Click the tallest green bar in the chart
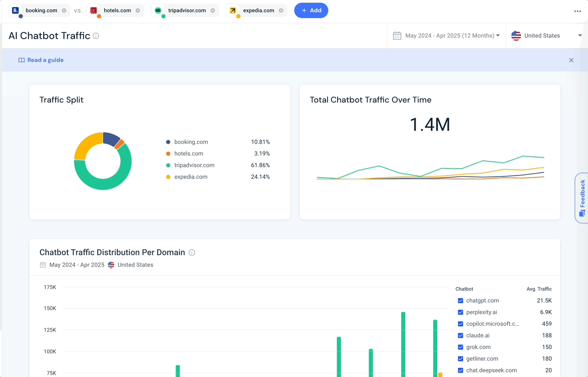588x377 pixels. 403,345
